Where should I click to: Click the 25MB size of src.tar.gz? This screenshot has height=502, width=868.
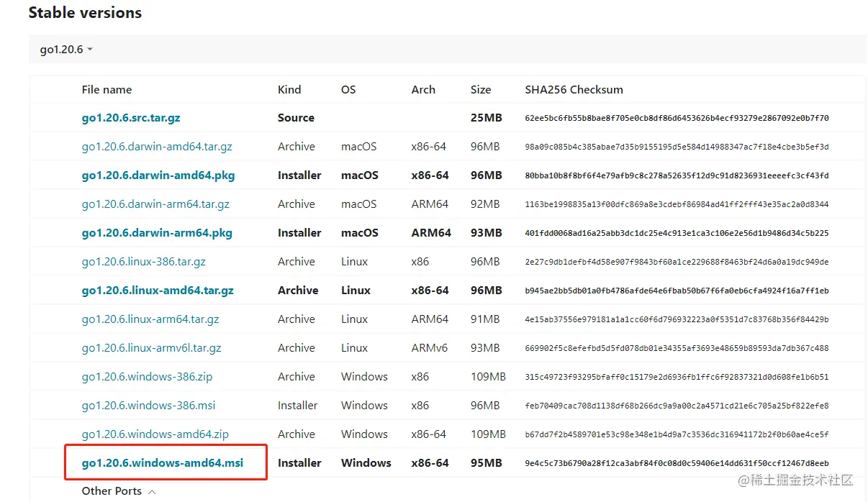coord(487,118)
